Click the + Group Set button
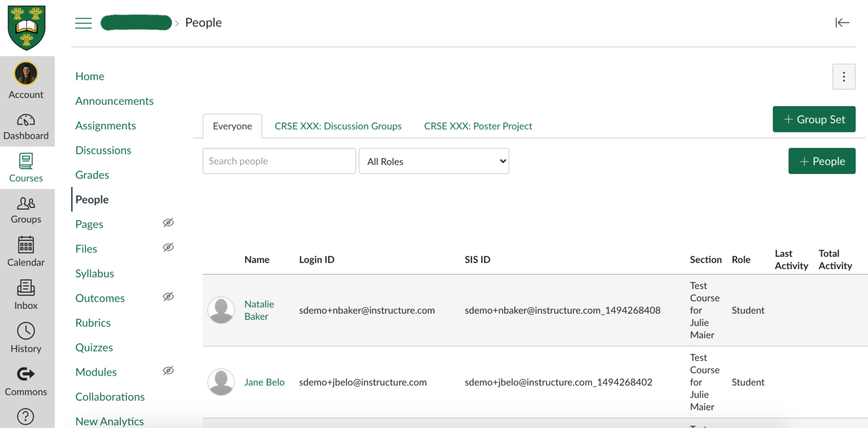868x428 pixels. click(814, 119)
